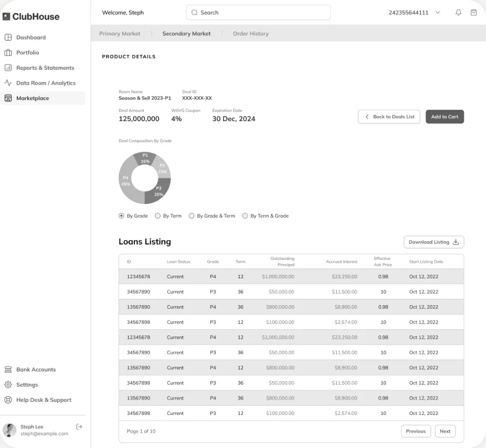486x448 pixels.
Task: Click the ID column header
Action: click(129, 262)
